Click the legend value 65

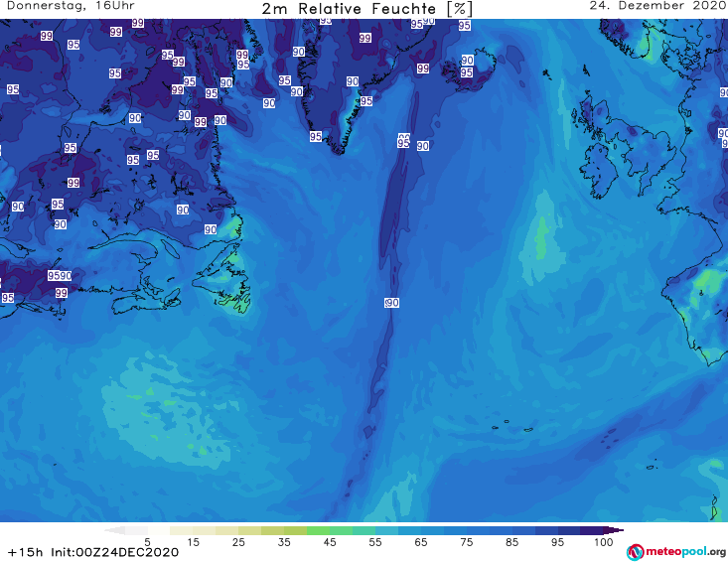(421, 542)
